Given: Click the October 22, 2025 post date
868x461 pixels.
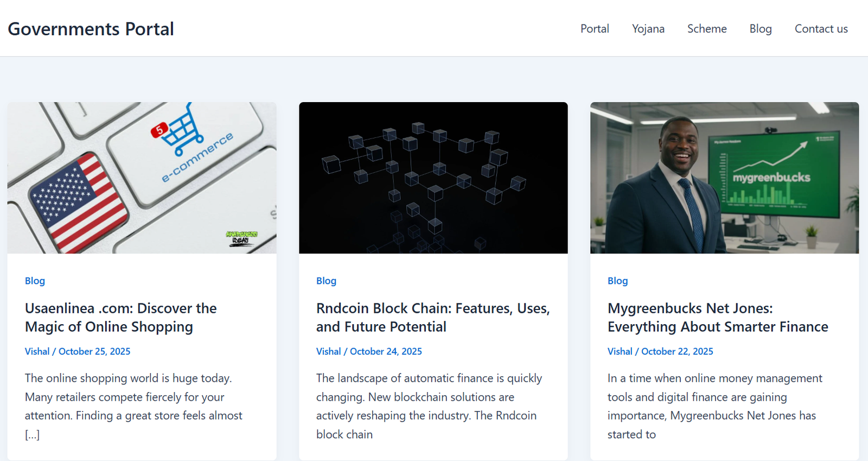Looking at the screenshot, I should pos(677,351).
